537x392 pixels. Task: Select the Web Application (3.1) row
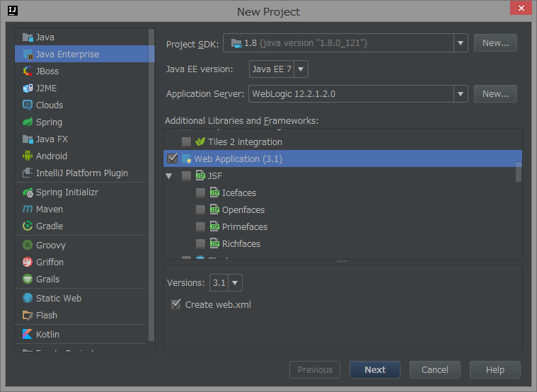point(342,158)
